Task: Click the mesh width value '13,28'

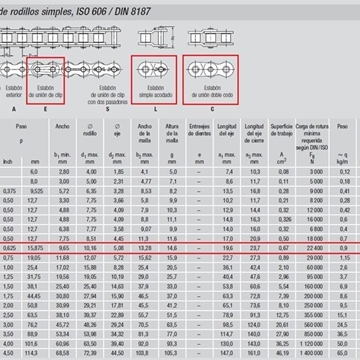Action: (x=145, y=248)
